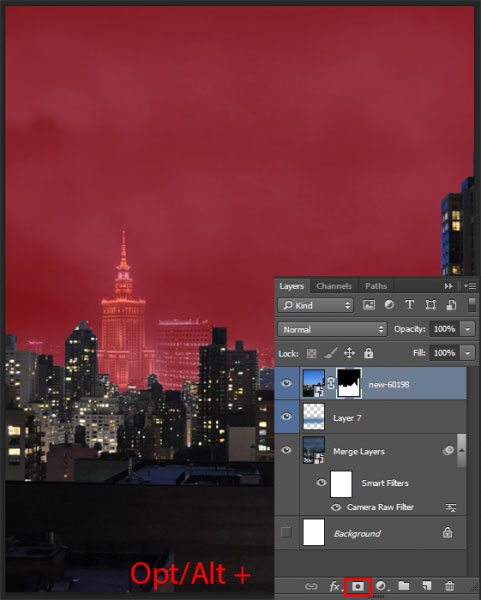Hide Layer 7 visibility eye
481x600 pixels.
coord(286,417)
